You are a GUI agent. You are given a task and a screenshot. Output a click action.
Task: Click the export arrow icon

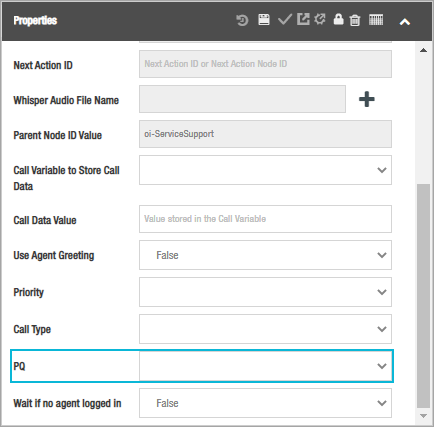[303, 19]
